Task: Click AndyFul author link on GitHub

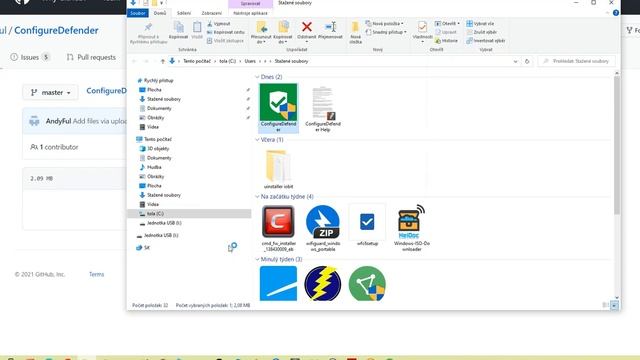Action: 58,121
